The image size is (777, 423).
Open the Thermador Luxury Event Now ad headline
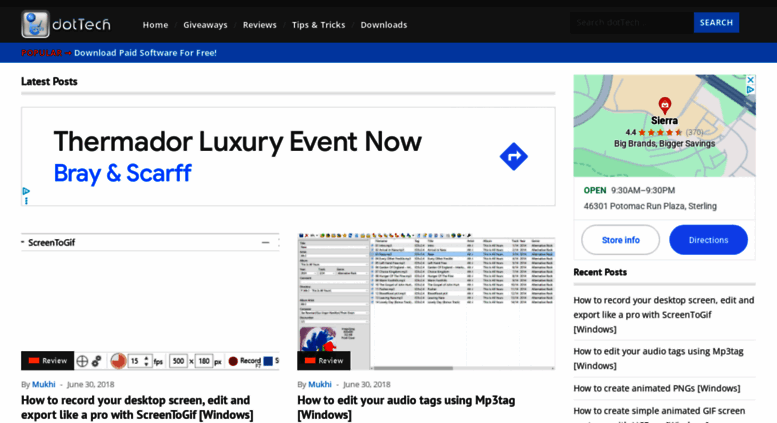pyautogui.click(x=237, y=142)
